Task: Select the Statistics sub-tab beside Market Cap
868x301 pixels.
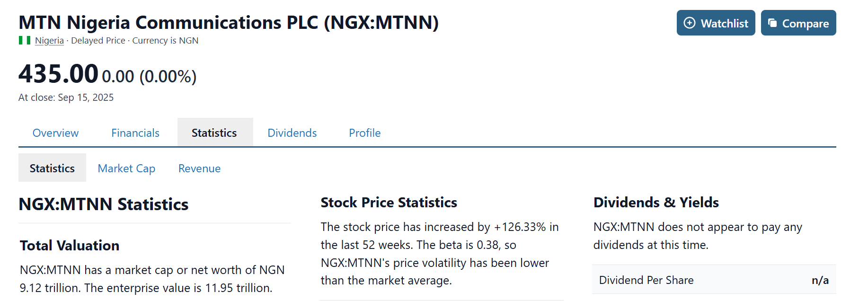Action: click(52, 168)
